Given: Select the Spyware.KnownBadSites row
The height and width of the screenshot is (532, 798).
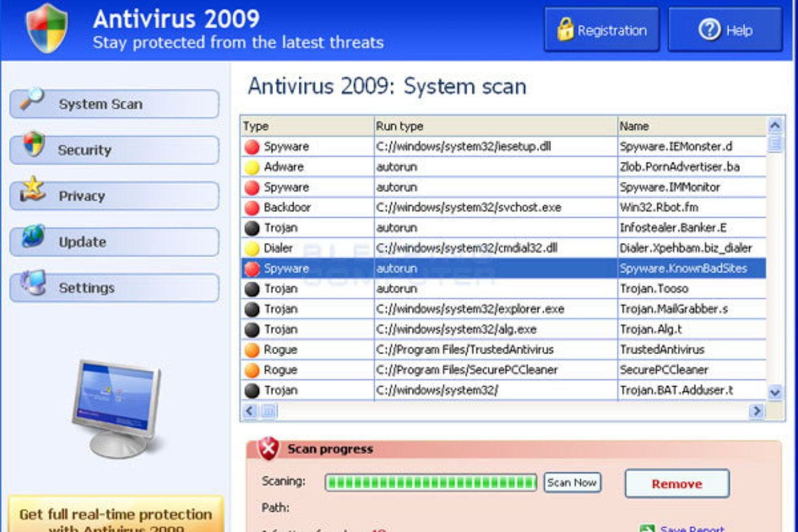Looking at the screenshot, I should coord(504,269).
